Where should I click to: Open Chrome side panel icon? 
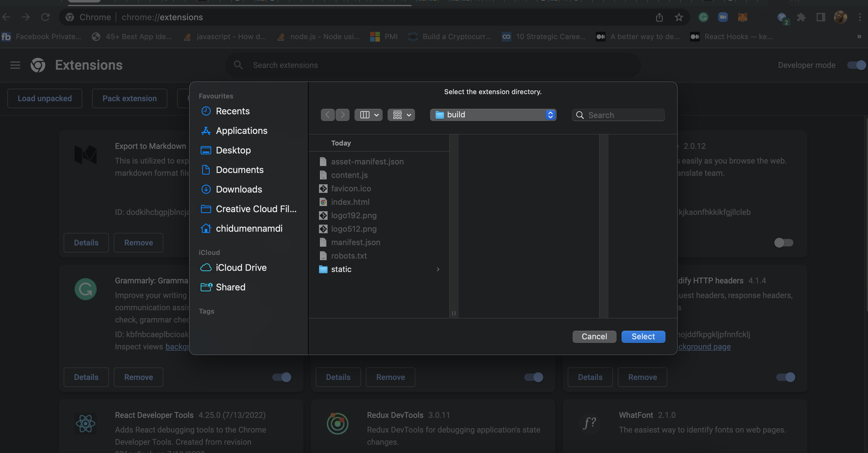tap(821, 17)
